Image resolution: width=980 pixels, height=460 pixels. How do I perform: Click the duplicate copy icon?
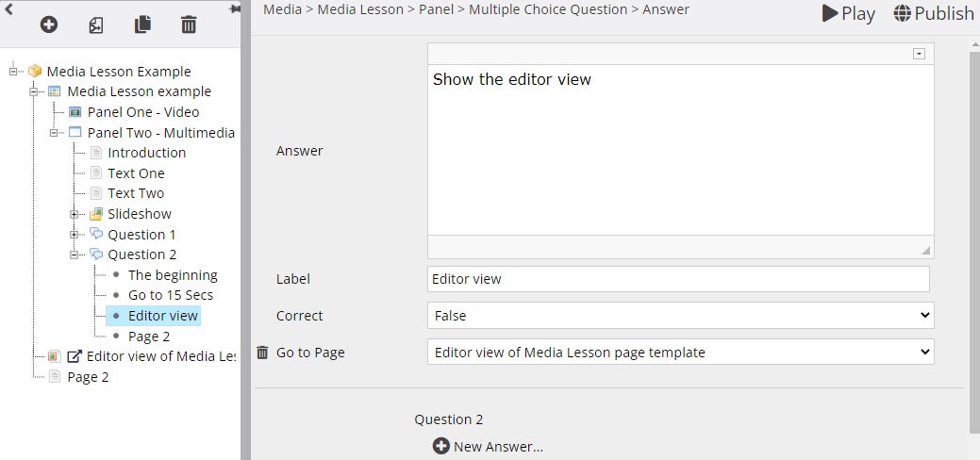142,25
